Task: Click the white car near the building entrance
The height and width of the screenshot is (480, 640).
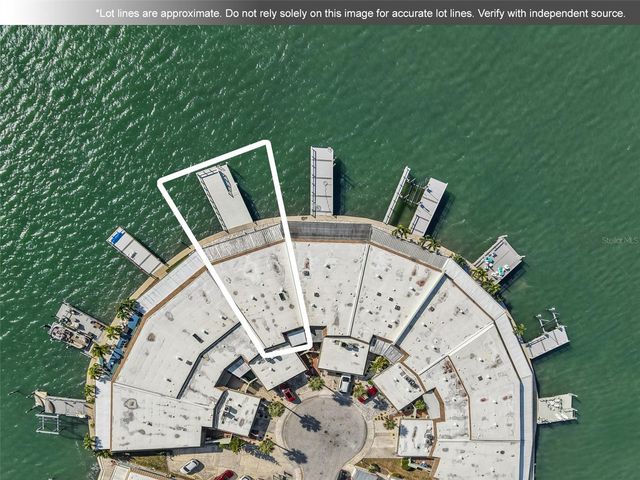Action: click(345, 383)
